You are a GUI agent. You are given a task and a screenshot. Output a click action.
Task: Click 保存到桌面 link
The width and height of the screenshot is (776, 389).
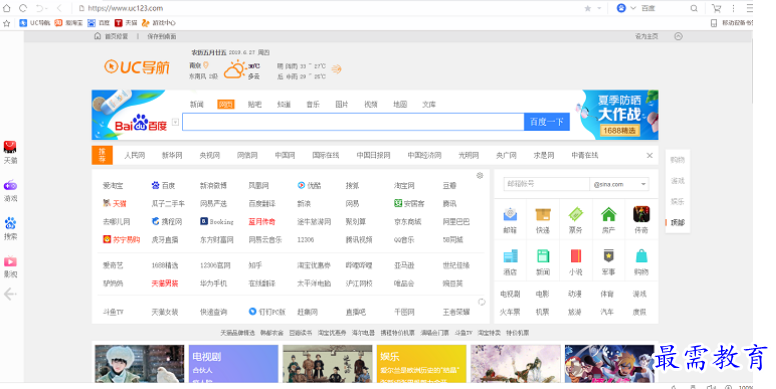pos(161,36)
